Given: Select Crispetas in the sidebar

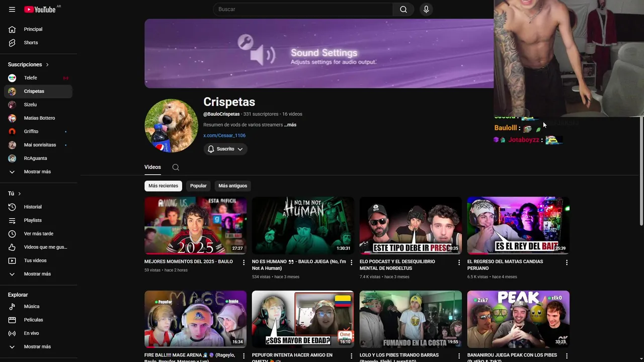Looking at the screenshot, I should coord(38,92).
